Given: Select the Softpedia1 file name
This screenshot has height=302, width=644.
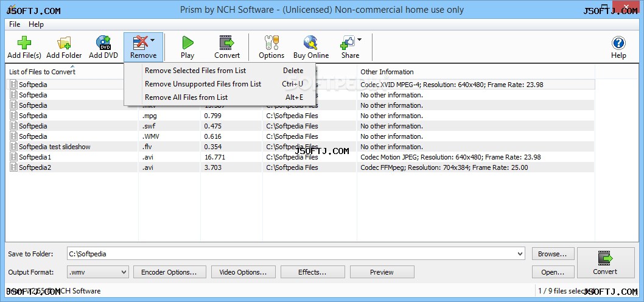Looking at the screenshot, I should tap(35, 157).
